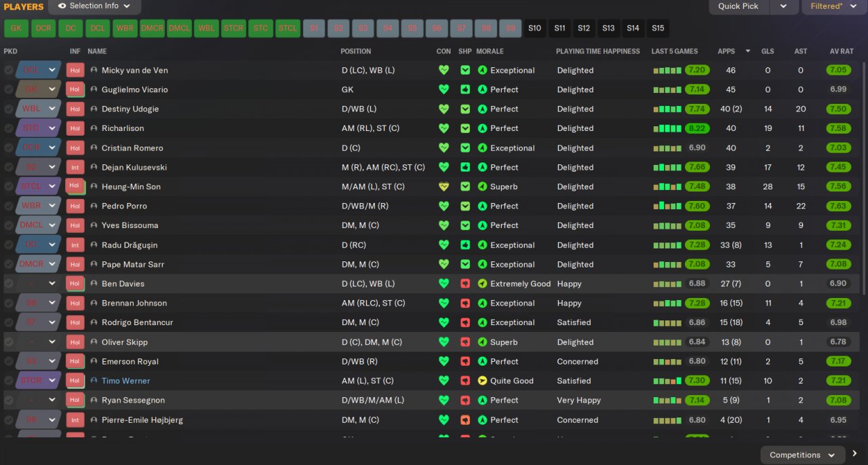Click Dejan Kulusevski's match sharpness icon
The width and height of the screenshot is (868, 465).
point(465,167)
